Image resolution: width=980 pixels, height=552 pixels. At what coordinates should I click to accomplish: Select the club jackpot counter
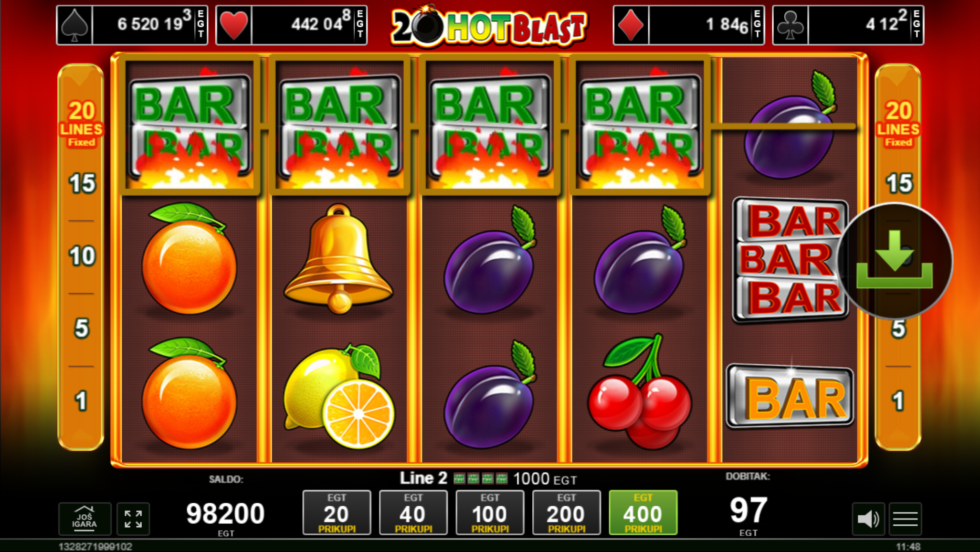click(x=848, y=25)
